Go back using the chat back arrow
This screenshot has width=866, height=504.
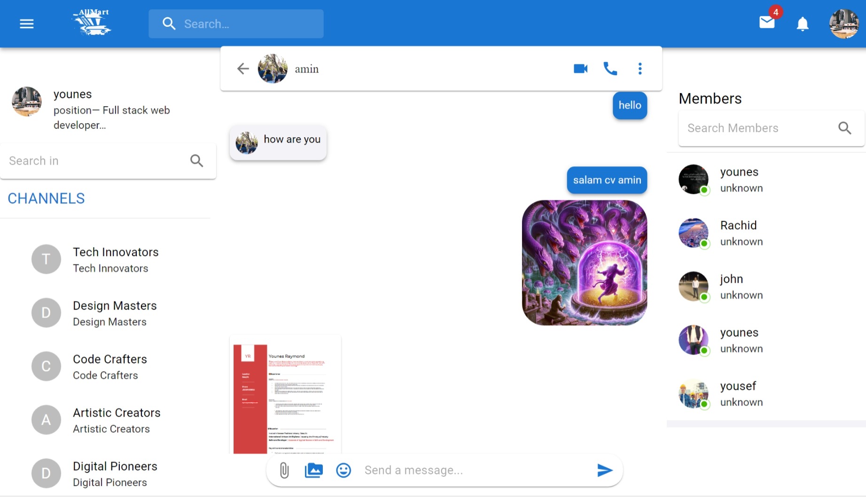[243, 69]
